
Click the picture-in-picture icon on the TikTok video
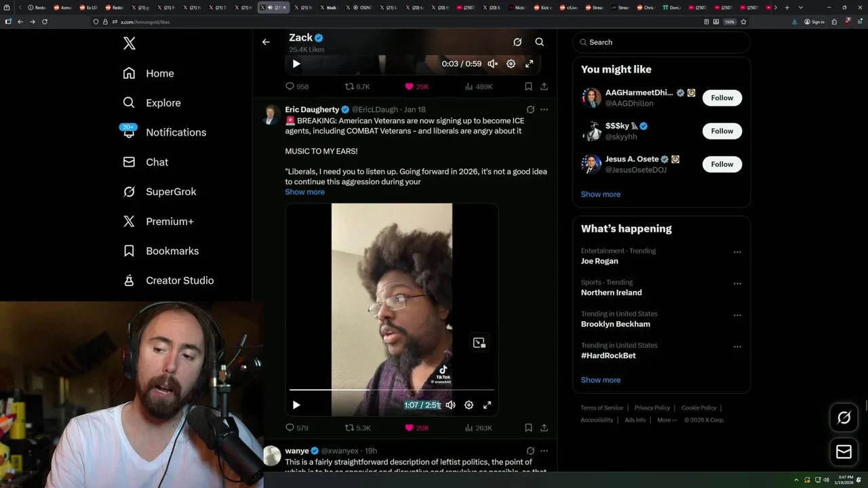tap(479, 343)
